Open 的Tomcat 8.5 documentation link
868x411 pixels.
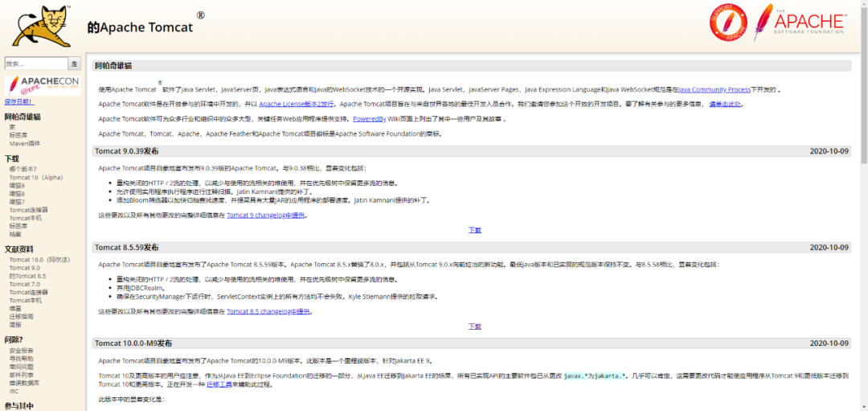coord(27,276)
